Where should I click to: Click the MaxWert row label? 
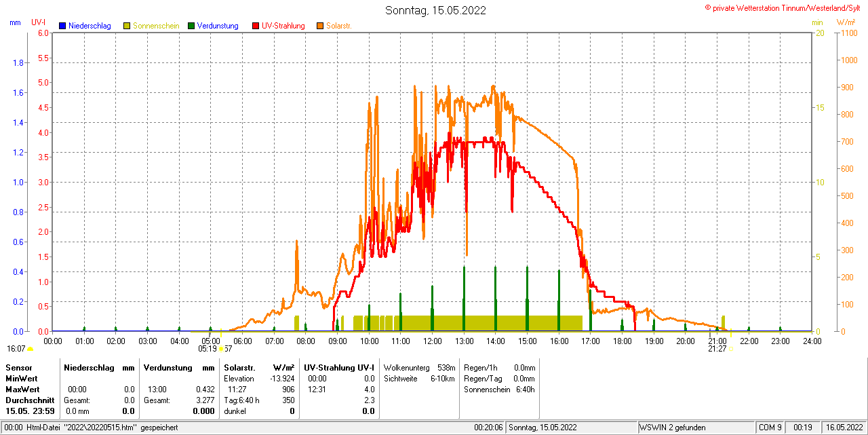[22, 390]
